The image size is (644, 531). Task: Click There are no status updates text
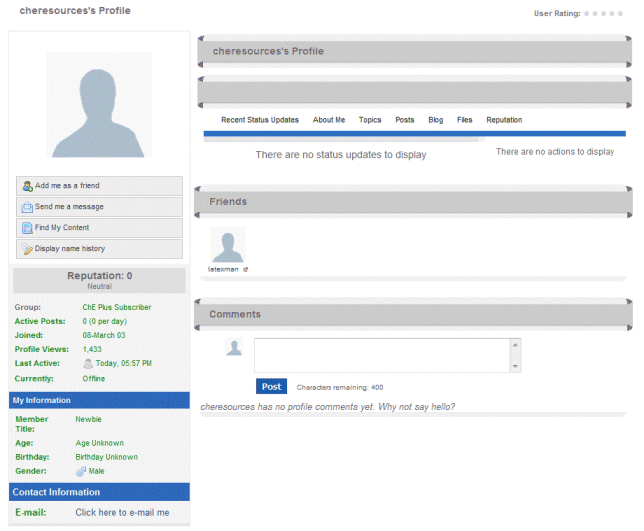341,155
